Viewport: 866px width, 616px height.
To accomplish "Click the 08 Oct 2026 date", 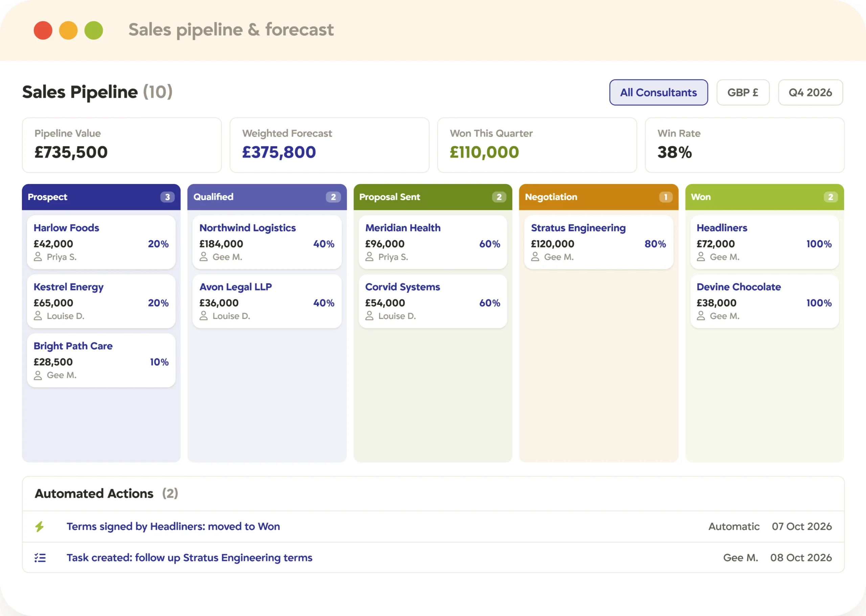I will click(801, 558).
